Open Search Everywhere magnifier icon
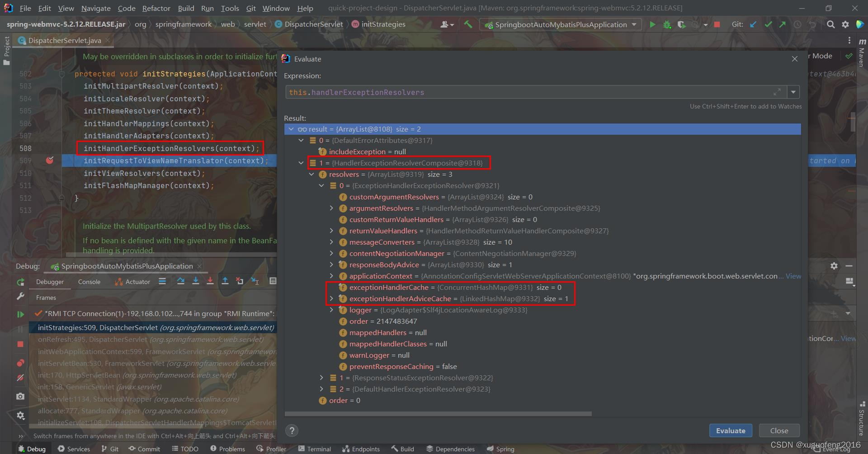This screenshot has width=868, height=454. click(830, 24)
